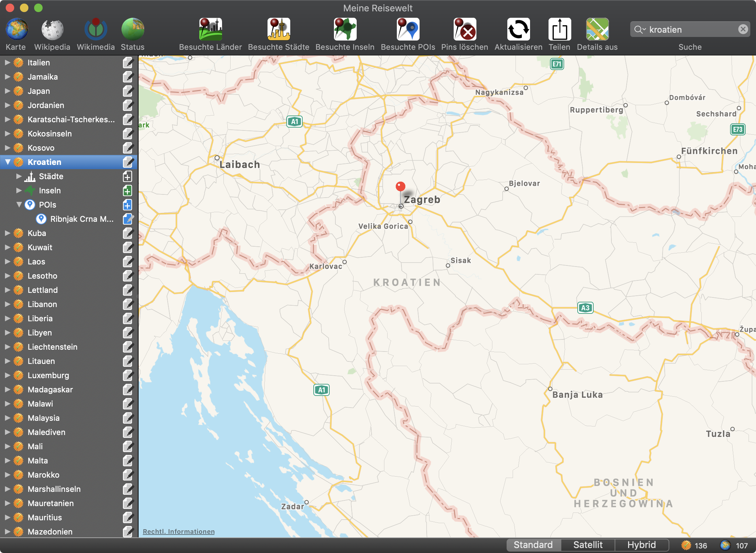Image resolution: width=756 pixels, height=553 pixels.
Task: Edit the Kuba entry note icon
Action: click(128, 233)
